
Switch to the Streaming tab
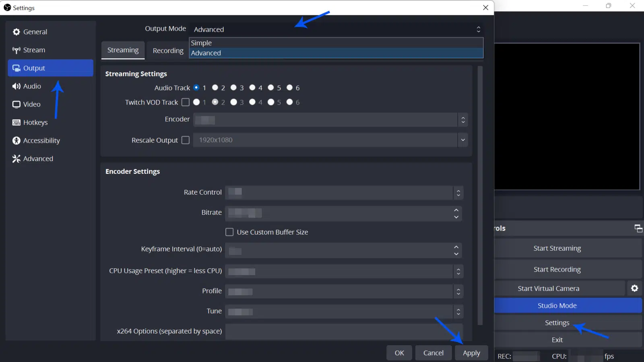pyautogui.click(x=123, y=50)
